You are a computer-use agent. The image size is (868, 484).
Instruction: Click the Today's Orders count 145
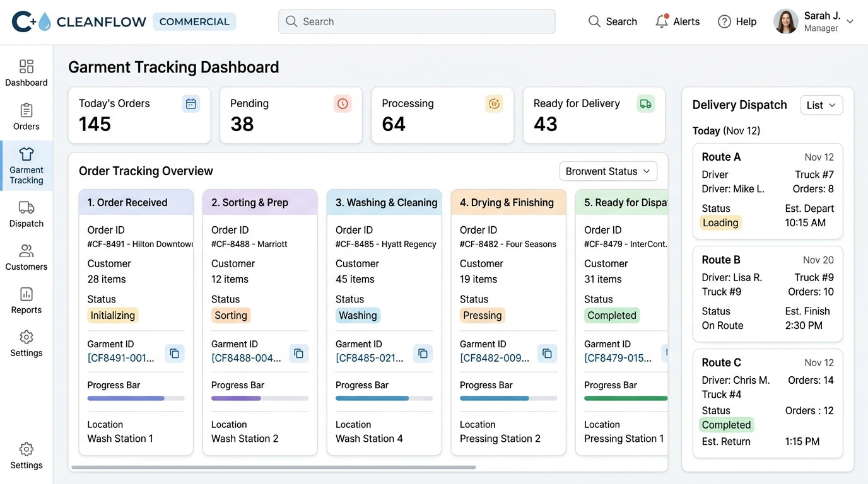[x=95, y=124]
